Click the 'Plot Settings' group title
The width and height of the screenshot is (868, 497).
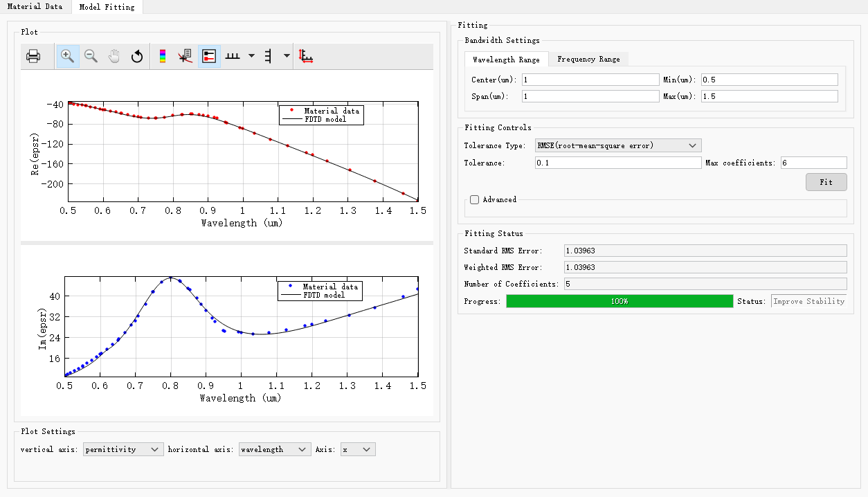48,431
